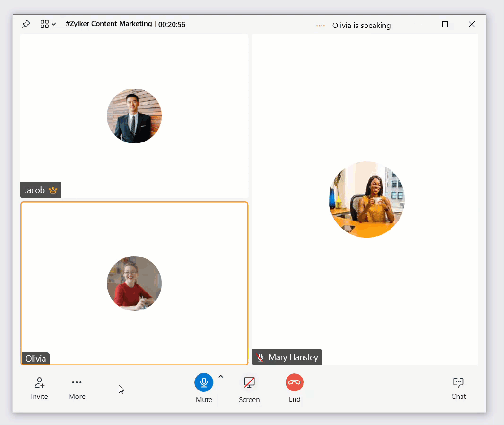504x425 pixels.
Task: Open the grid layout view dropdown
Action: [48, 24]
